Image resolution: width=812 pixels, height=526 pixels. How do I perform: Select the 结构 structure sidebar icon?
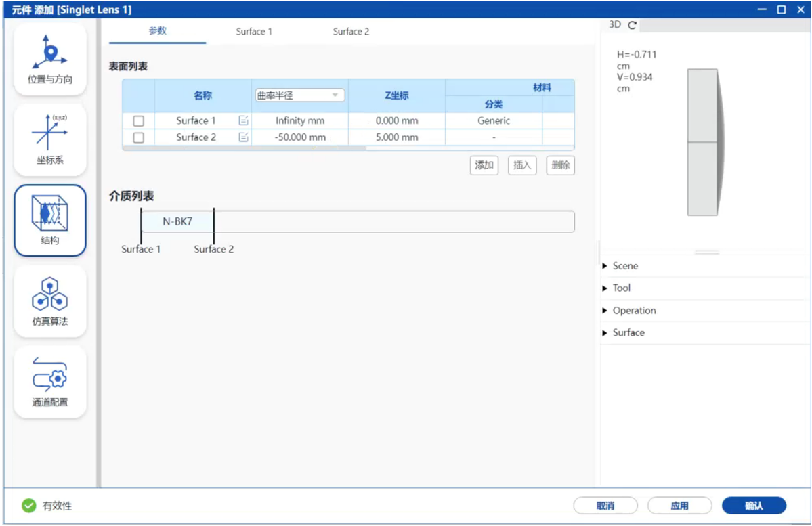click(50, 221)
